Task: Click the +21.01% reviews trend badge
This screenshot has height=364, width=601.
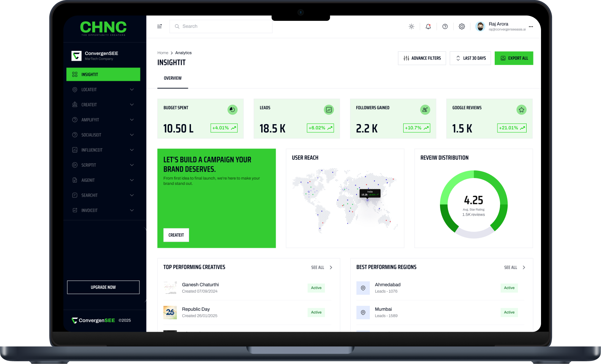Action: [512, 128]
